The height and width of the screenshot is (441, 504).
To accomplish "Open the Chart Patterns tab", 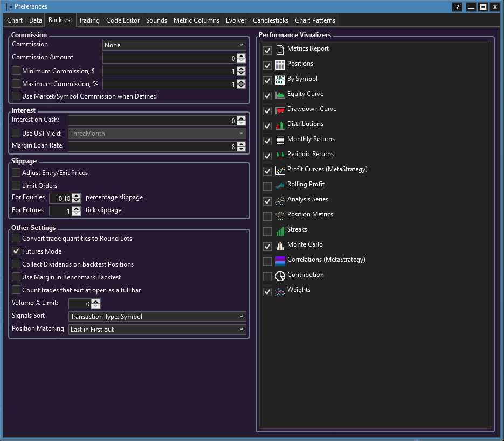I will pyautogui.click(x=315, y=20).
